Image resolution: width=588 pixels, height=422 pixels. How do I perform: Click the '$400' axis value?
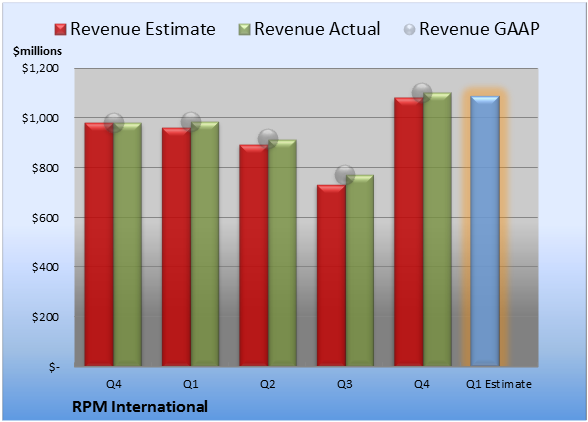(x=45, y=267)
